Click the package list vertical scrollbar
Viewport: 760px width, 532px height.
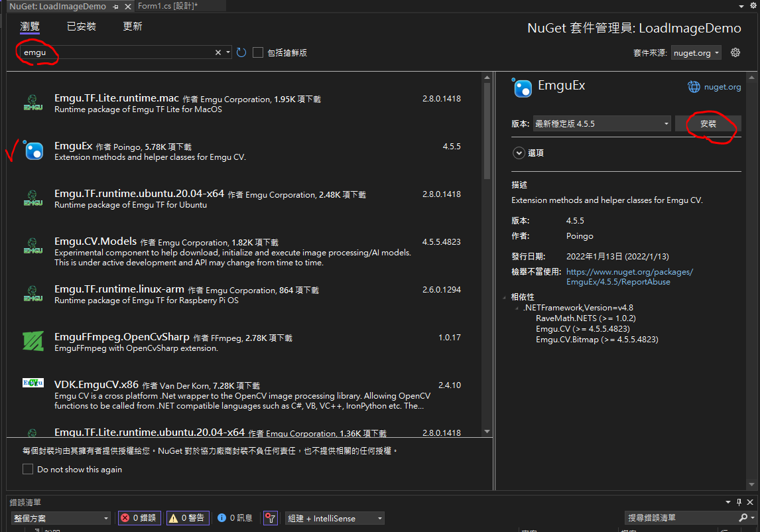pos(487,131)
